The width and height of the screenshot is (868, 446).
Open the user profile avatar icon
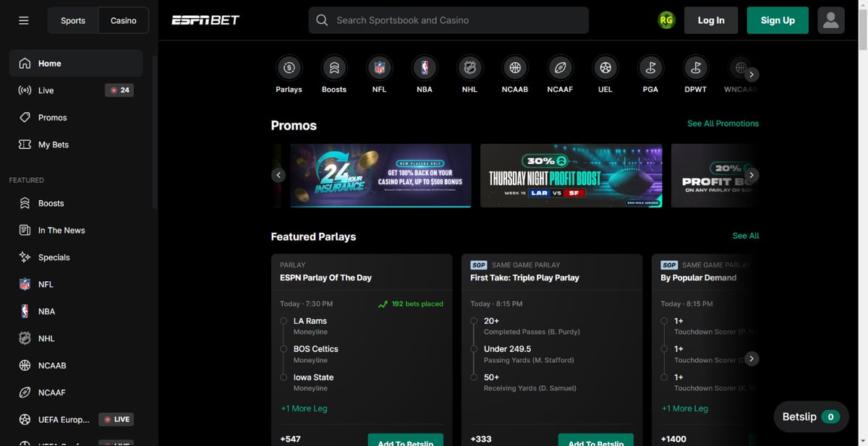[x=831, y=20]
